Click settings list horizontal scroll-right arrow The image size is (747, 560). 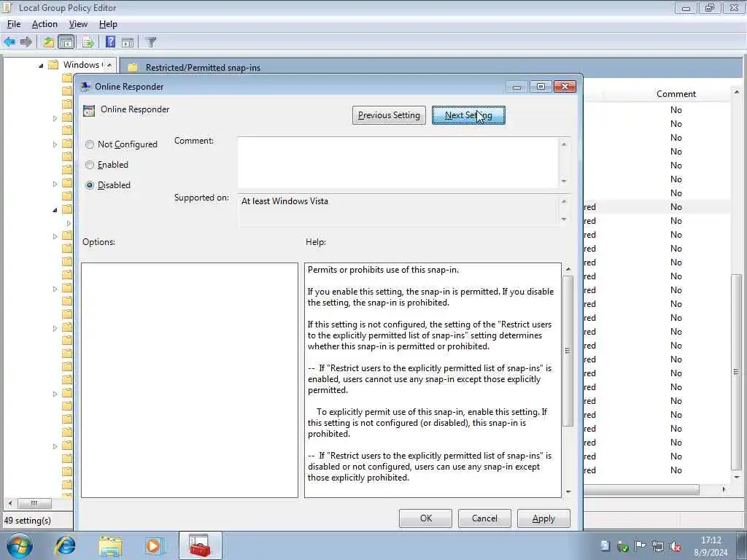(x=724, y=489)
